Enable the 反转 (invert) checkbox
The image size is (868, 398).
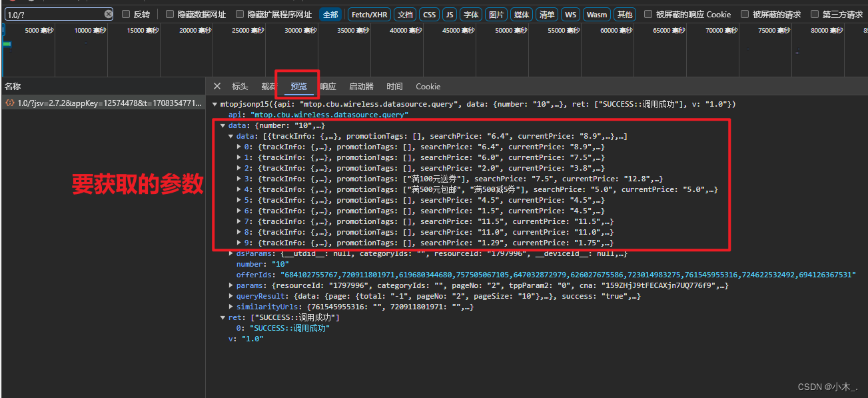coord(127,13)
